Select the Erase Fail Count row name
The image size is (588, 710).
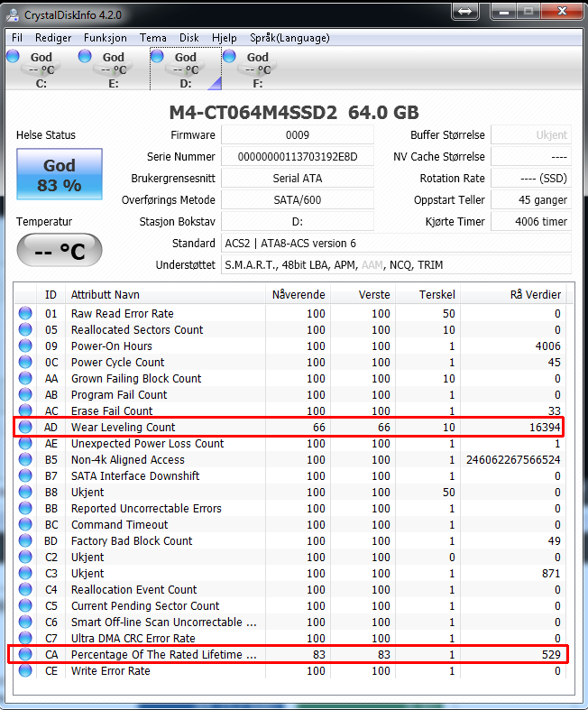[112, 411]
